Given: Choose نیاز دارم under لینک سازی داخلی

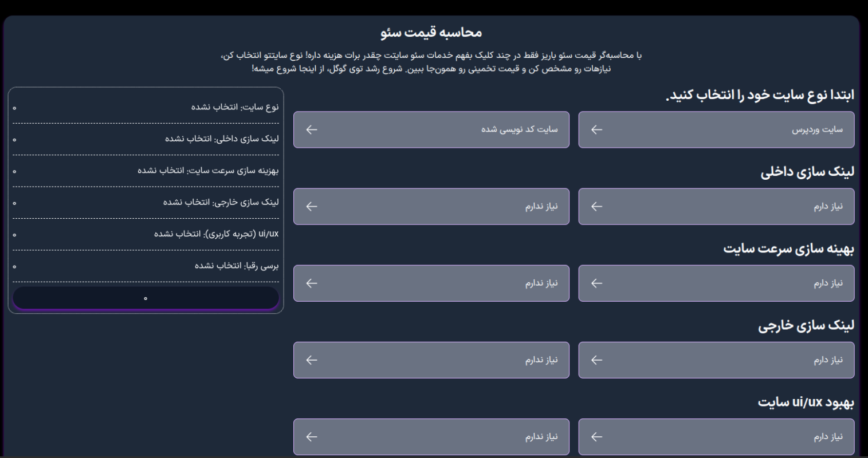Looking at the screenshot, I should pos(716,207).
